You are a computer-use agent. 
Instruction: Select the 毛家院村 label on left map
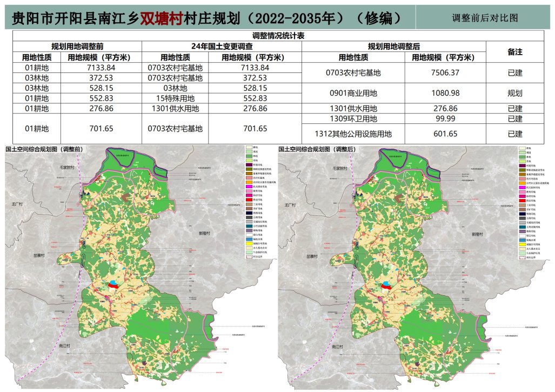coord(67,168)
